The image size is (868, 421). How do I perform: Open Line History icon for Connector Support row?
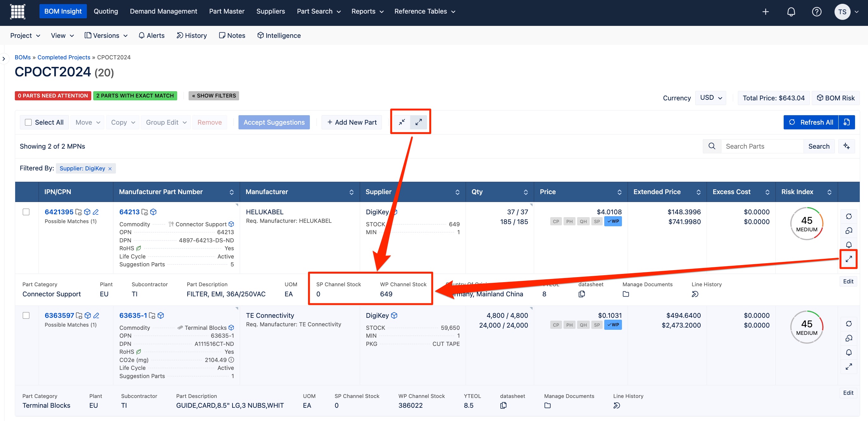(695, 294)
